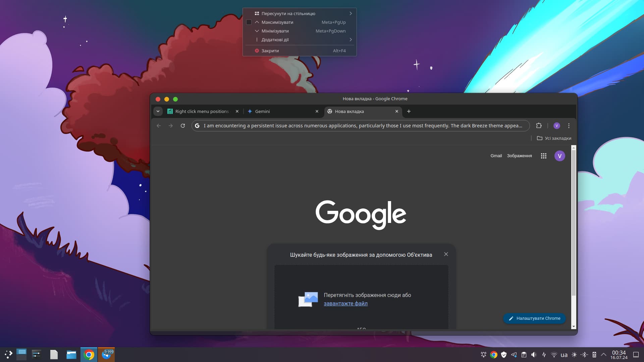The width and height of the screenshot is (644, 362).
Task: Click the KDE Connect tray icon
Action: point(595,354)
